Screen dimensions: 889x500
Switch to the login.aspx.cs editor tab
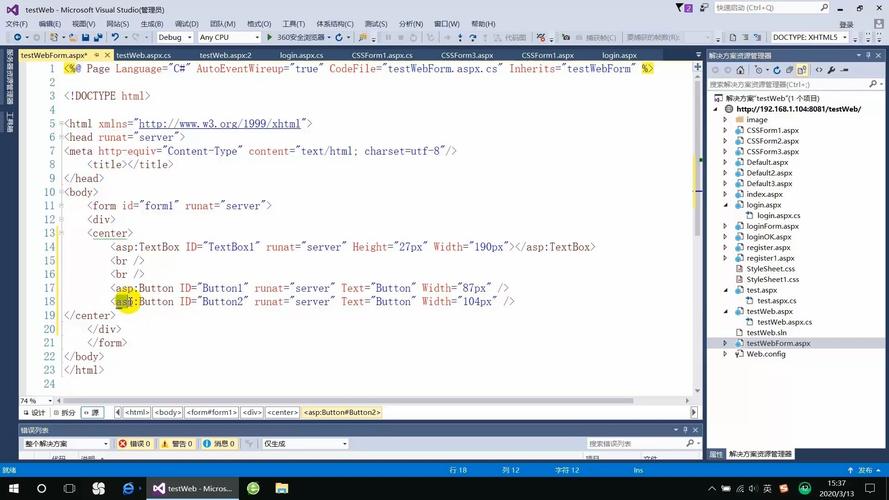pos(301,55)
